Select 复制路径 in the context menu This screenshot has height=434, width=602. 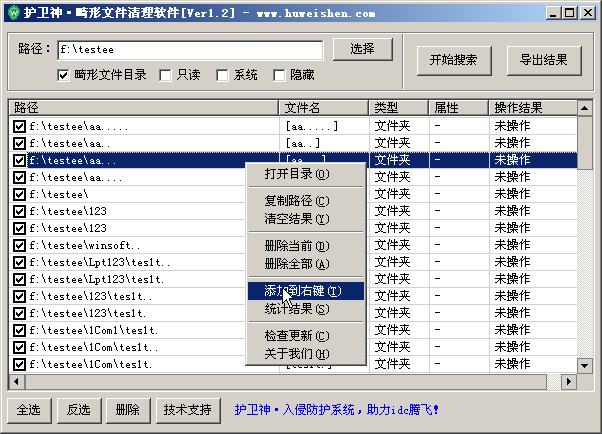296,201
